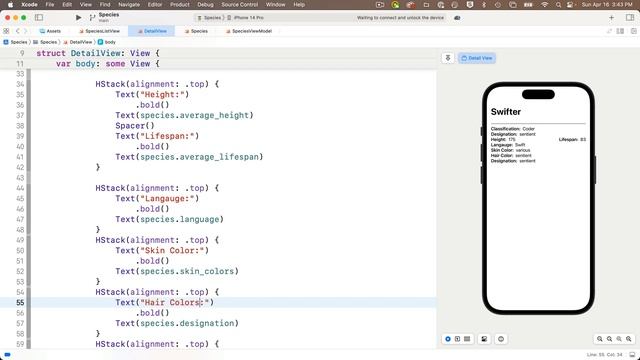Click the Spacer() code line
Screen dimensions: 640x360
click(135, 126)
